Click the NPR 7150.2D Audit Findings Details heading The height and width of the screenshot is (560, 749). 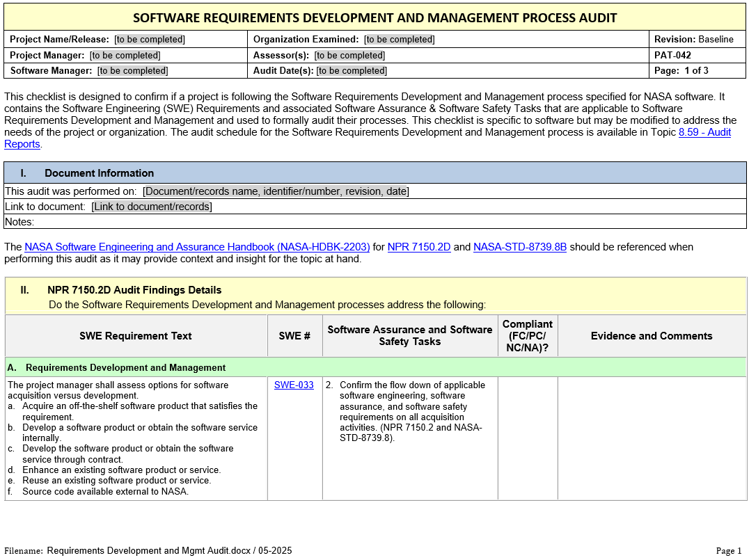134,290
